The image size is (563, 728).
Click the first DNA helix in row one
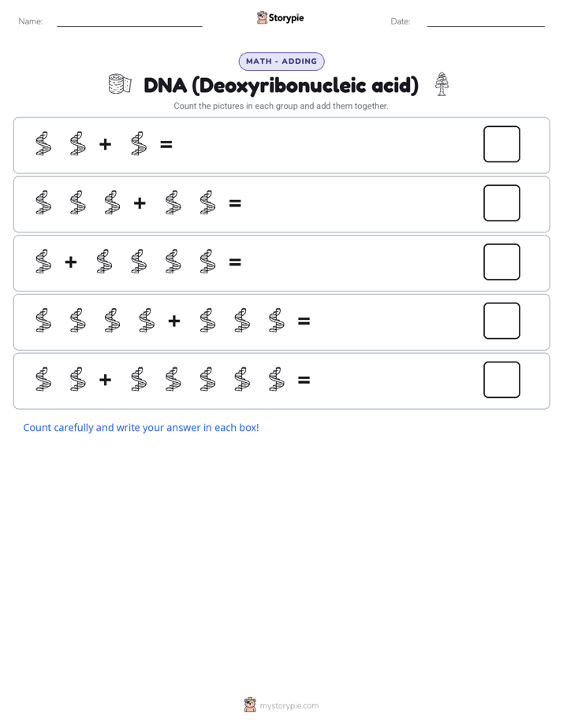click(43, 143)
